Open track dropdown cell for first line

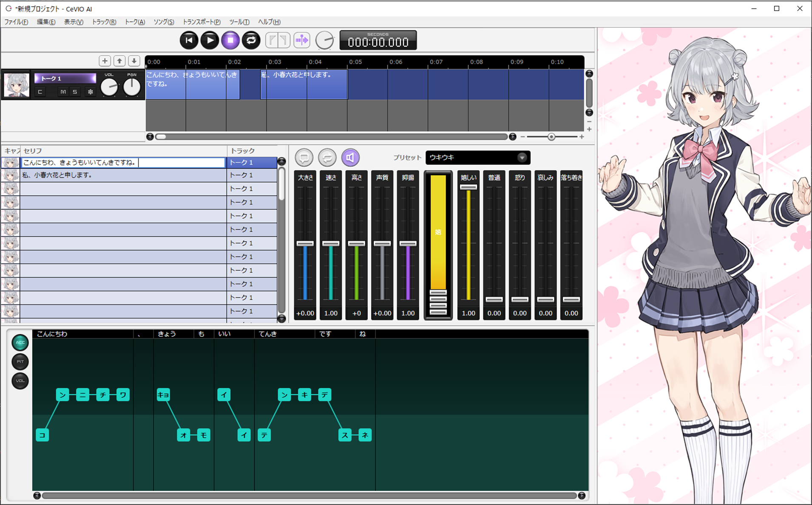pos(252,162)
